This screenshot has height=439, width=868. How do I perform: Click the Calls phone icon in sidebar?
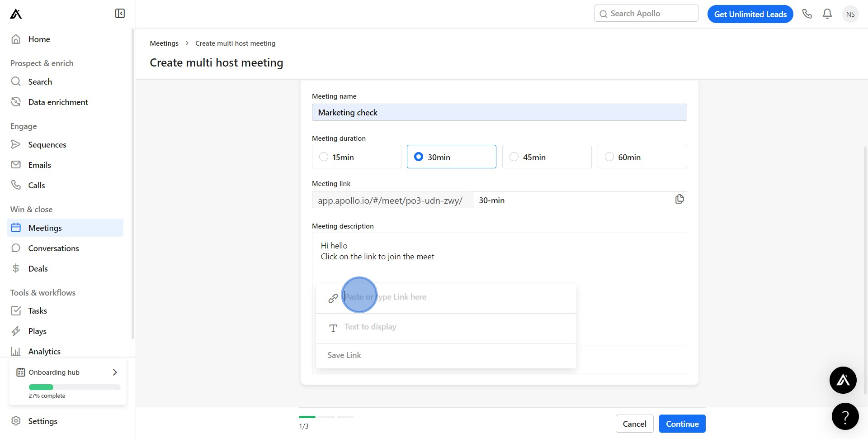[16, 185]
